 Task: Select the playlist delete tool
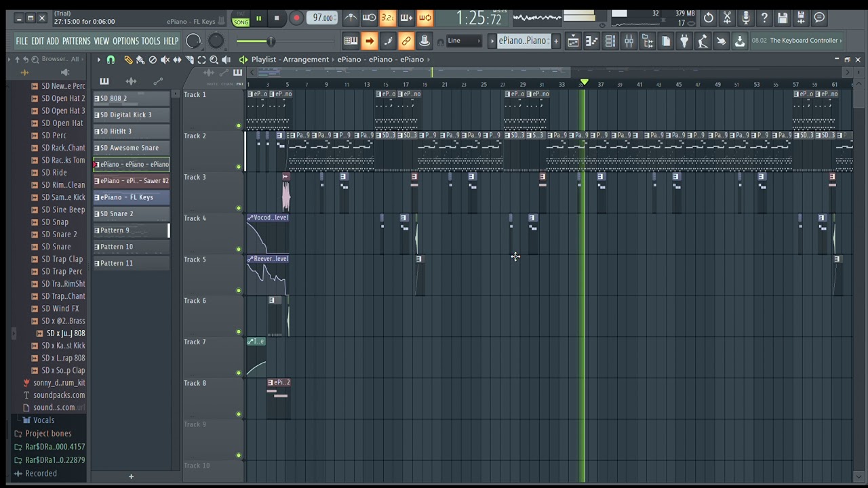click(x=153, y=60)
